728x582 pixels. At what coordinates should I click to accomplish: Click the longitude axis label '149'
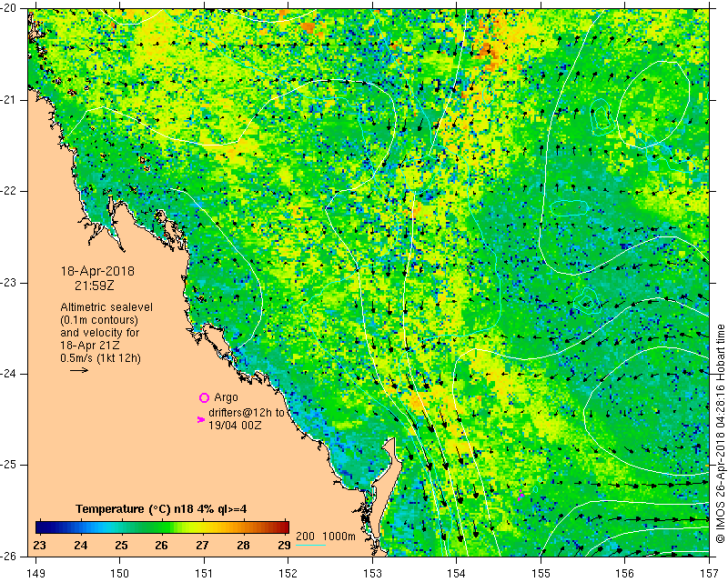[35, 574]
